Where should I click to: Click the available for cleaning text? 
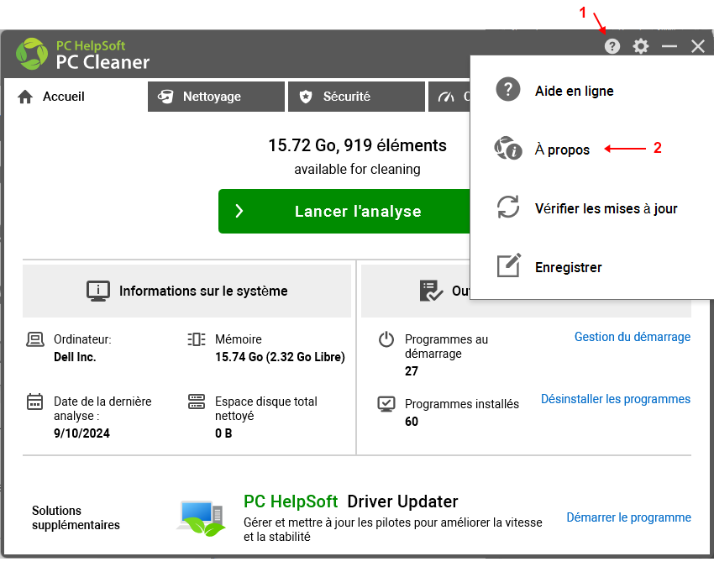coord(358,170)
